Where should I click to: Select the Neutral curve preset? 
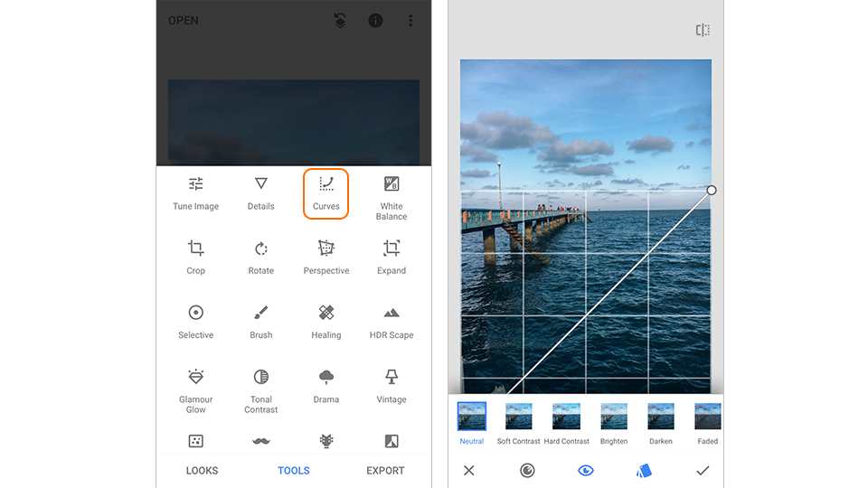tap(472, 423)
